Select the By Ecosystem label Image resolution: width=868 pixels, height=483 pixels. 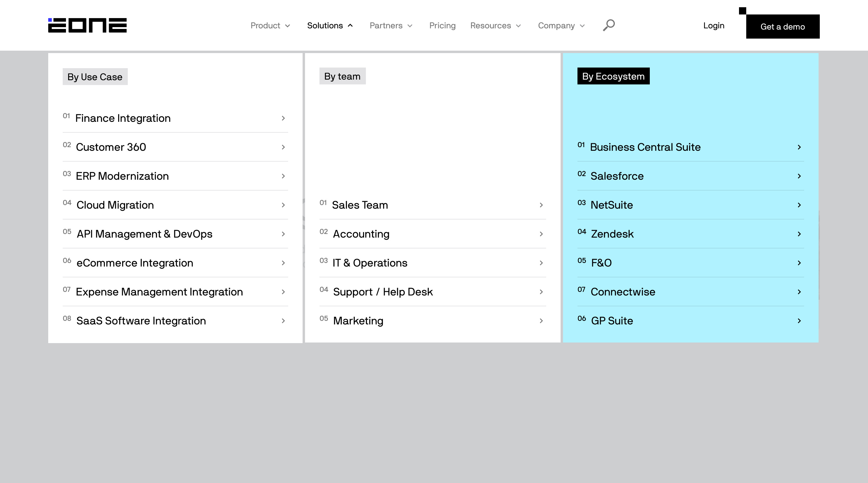point(613,76)
